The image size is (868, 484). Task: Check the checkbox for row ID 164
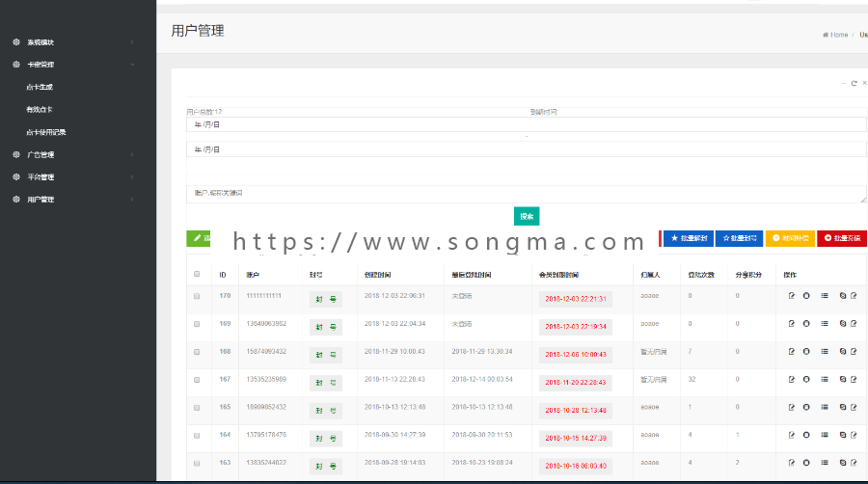point(197,436)
